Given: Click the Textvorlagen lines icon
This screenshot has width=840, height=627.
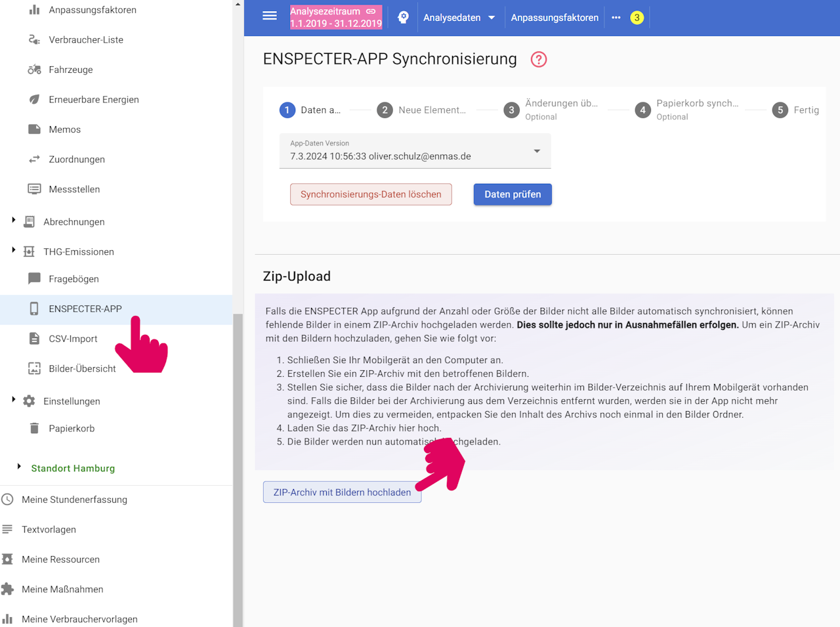Looking at the screenshot, I should (7, 529).
